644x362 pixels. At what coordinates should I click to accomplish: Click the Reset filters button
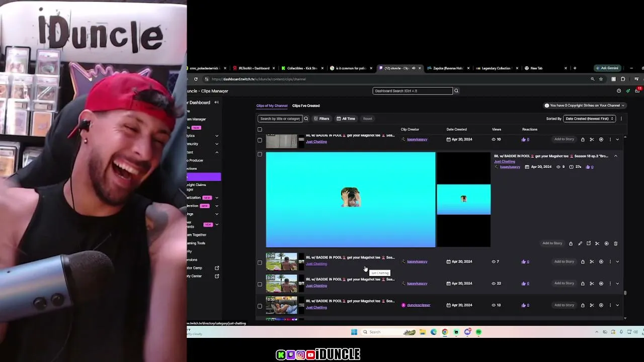[x=368, y=119]
